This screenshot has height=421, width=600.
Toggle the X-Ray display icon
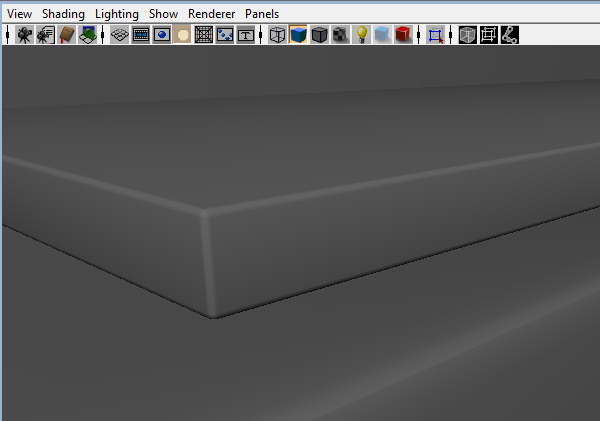point(468,35)
